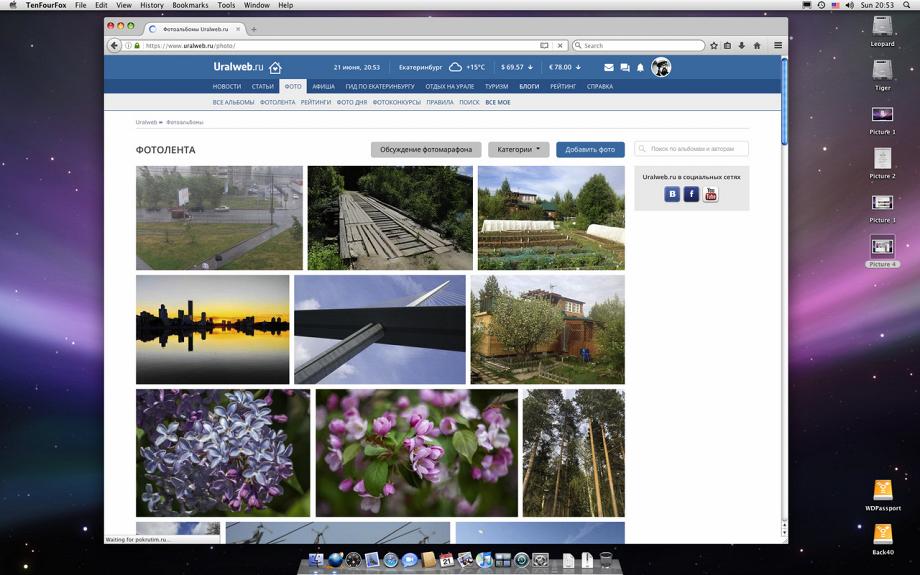
Task: Click the Добавить фото button
Action: click(590, 150)
